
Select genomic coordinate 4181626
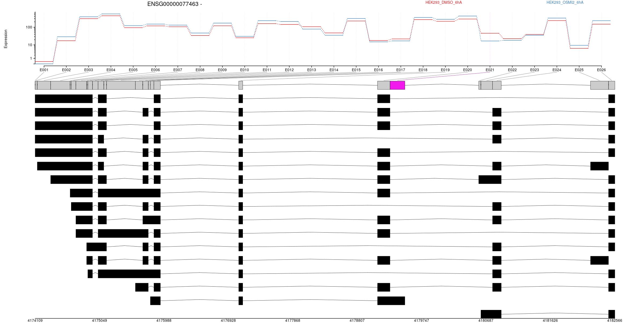pyautogui.click(x=550, y=320)
